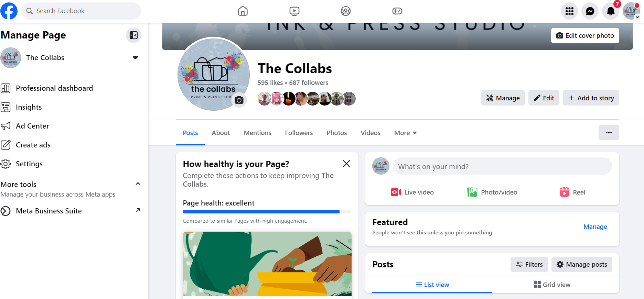Click the What's on your mind field
The height and width of the screenshot is (299, 644).
pyautogui.click(x=503, y=166)
